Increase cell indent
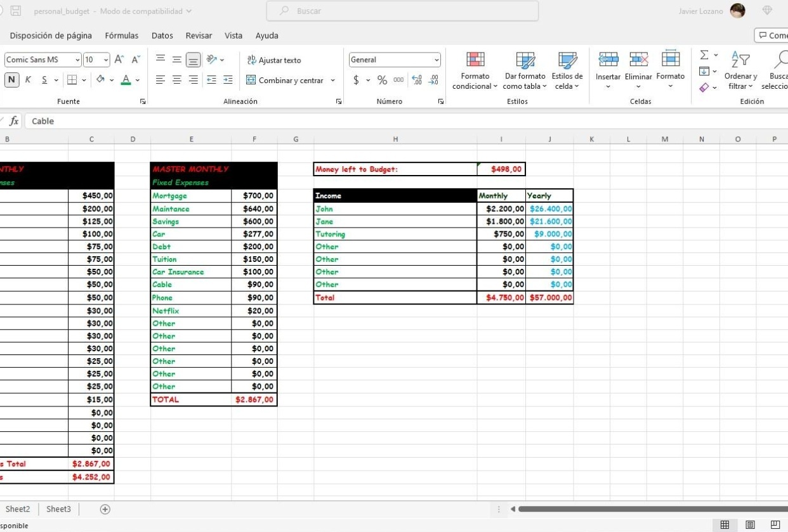788x532 pixels. pyautogui.click(x=228, y=80)
